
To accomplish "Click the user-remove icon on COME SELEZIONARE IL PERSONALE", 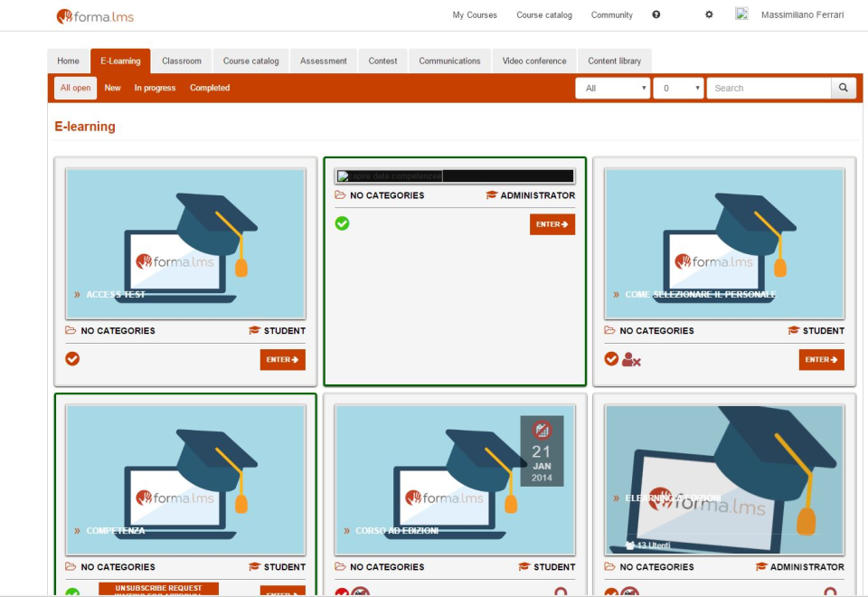I will (x=631, y=359).
